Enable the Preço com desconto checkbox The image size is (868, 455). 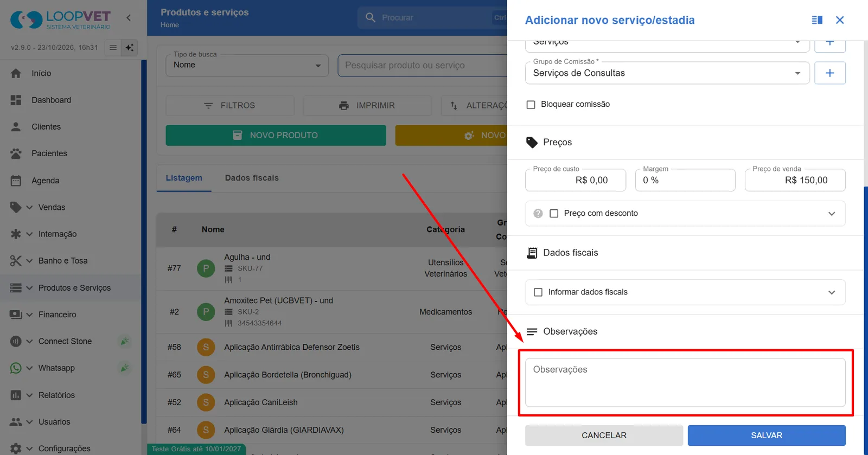tap(554, 214)
